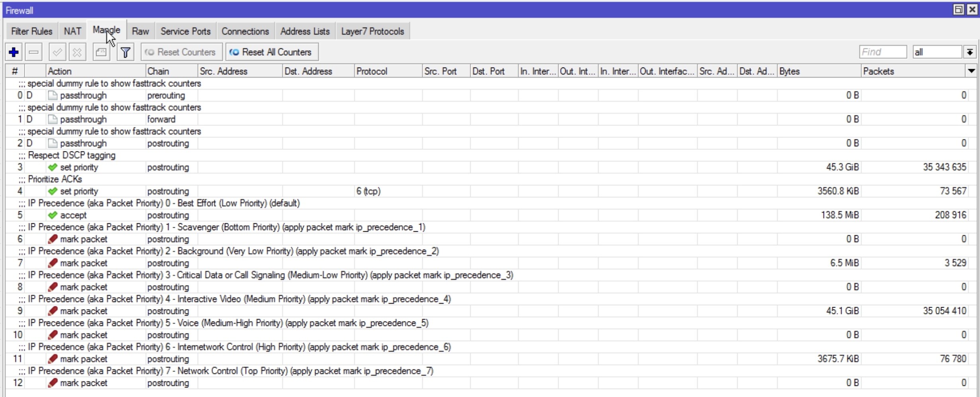The width and height of the screenshot is (980, 397).
Task: Open the column chooser dropdown arrow
Action: point(971,71)
